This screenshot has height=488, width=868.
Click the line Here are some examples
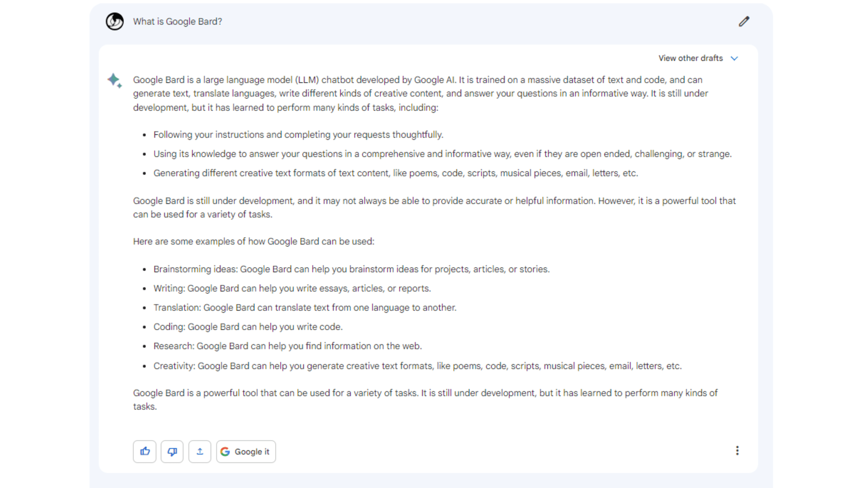coord(254,242)
